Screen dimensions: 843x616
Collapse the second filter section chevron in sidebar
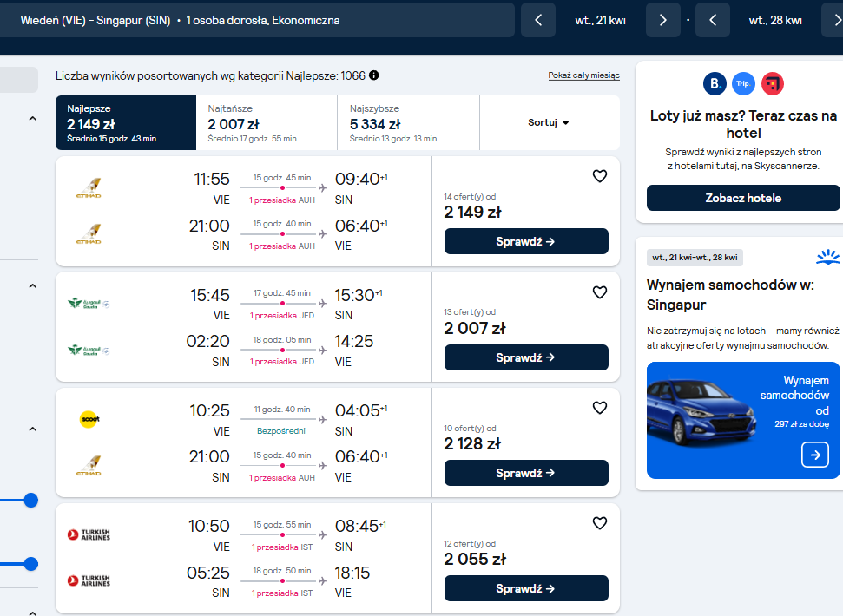(33, 285)
